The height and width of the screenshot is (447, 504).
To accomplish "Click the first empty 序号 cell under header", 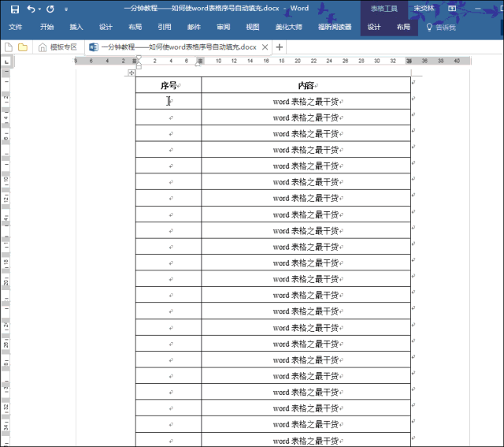I will tap(169, 102).
